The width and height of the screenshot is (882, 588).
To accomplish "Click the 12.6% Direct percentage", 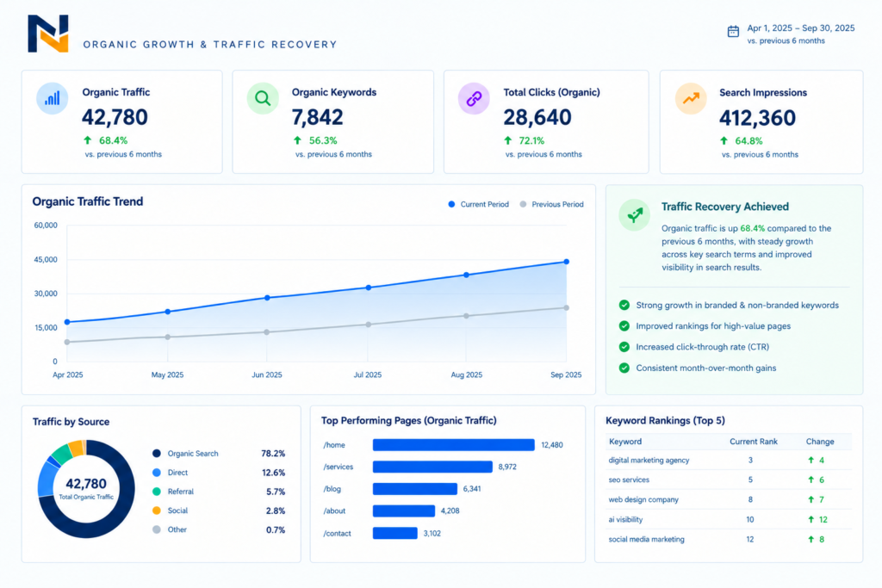I will coord(273,473).
